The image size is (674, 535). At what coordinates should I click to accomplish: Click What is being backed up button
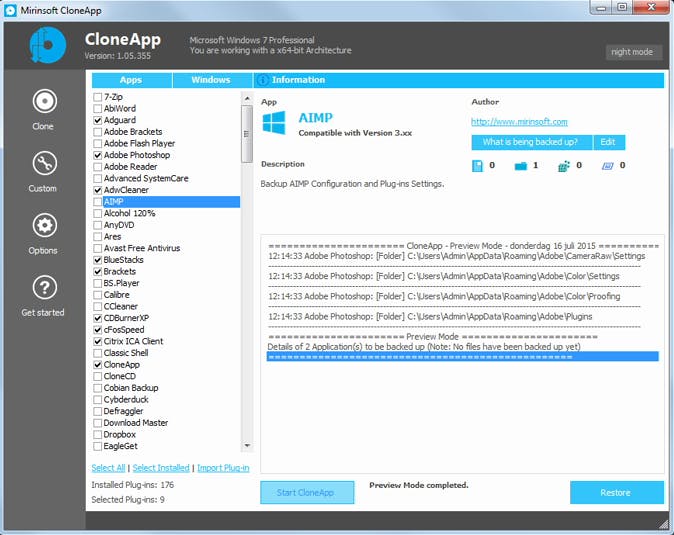coord(531,142)
